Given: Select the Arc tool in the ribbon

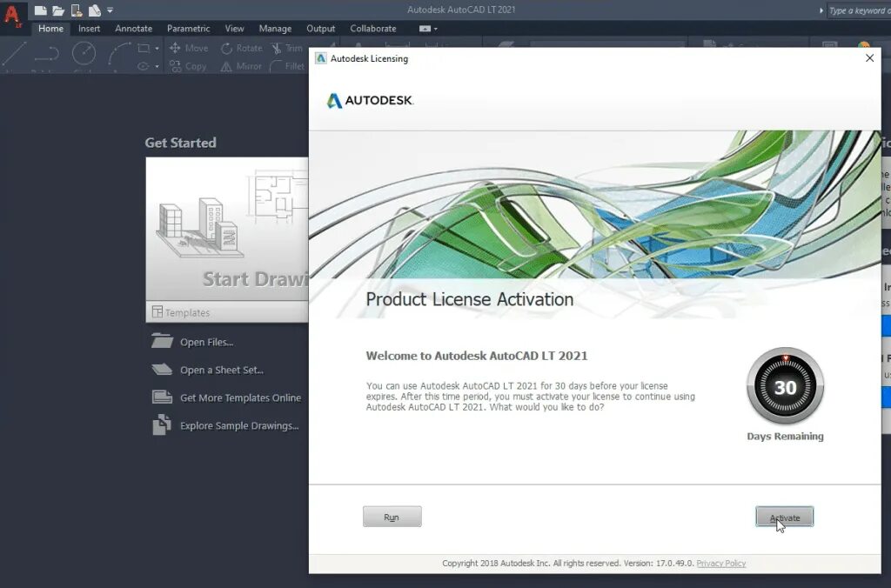Looking at the screenshot, I should click(x=118, y=55).
